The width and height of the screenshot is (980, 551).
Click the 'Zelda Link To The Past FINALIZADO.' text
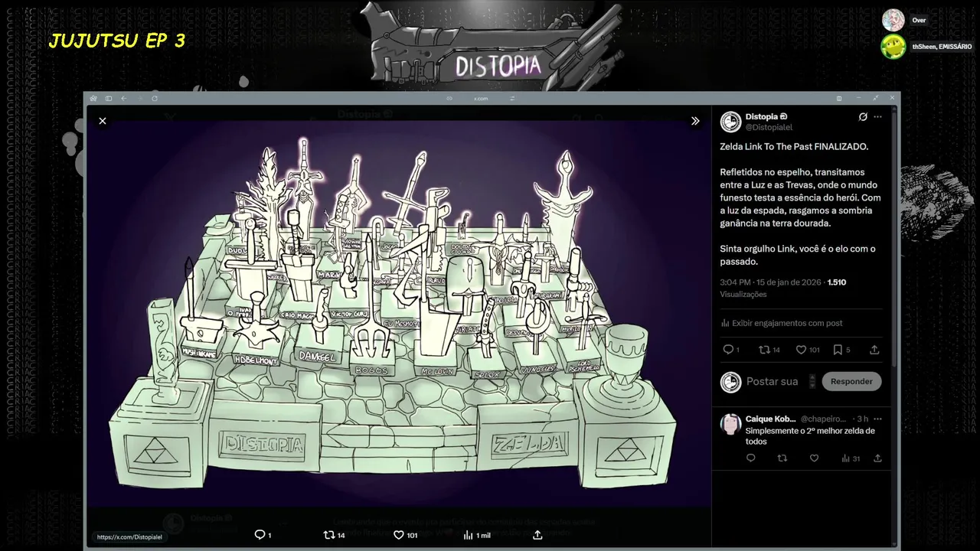pyautogui.click(x=795, y=146)
